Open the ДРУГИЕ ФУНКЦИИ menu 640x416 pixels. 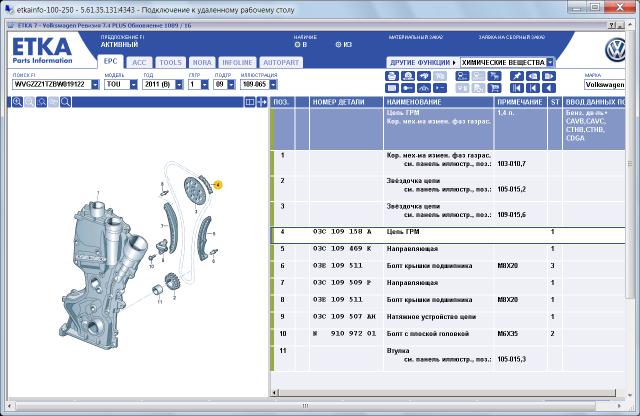click(423, 62)
